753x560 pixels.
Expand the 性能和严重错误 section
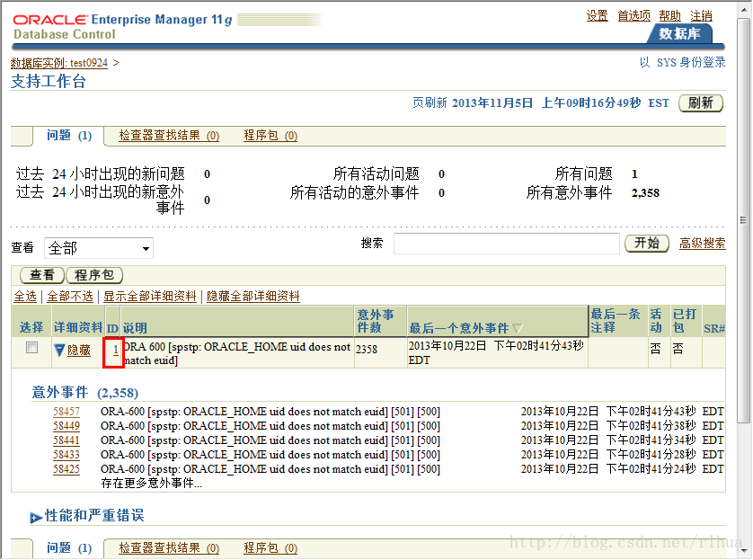(36, 517)
